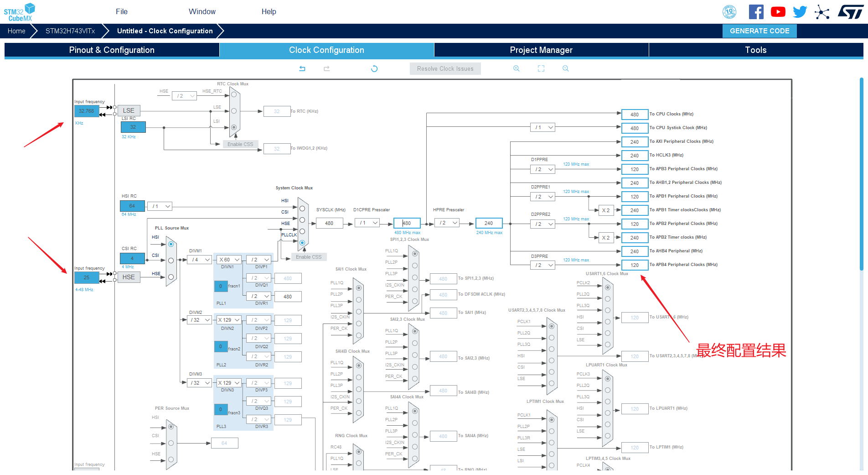Screen dimensions: 868x475
Task: Zoom out the clock diagram
Action: click(x=566, y=68)
